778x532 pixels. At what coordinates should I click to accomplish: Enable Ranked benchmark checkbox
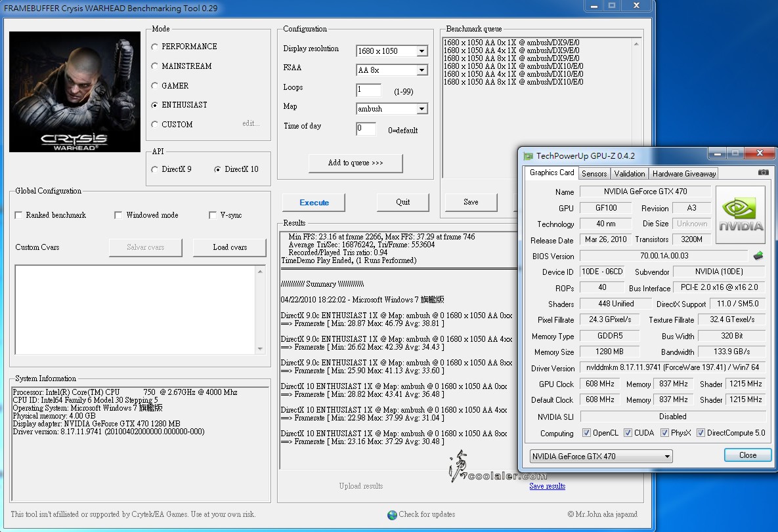19,215
